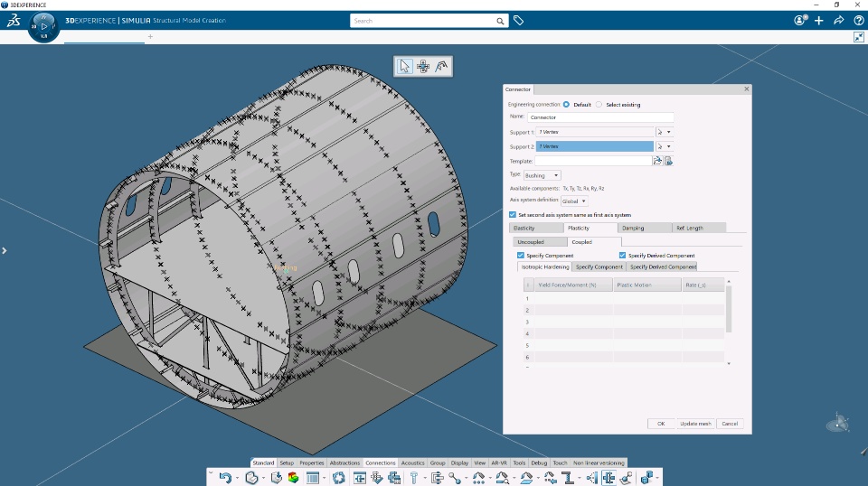868x486 pixels.
Task: Click the stacked blue cubes icon
Action: pos(646,478)
